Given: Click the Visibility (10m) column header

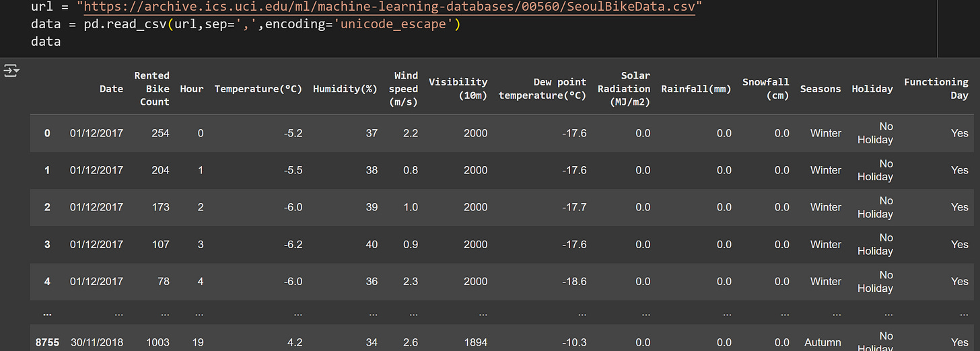Looking at the screenshot, I should (458, 89).
